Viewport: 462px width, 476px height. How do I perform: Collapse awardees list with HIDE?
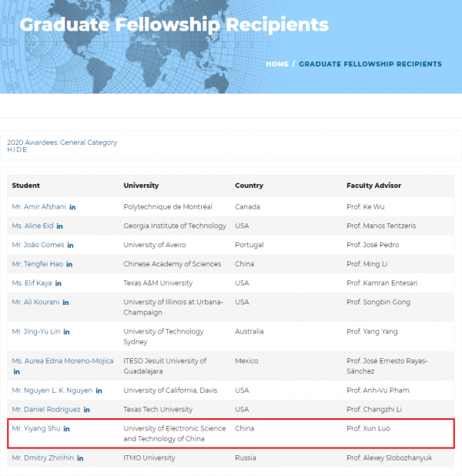[17, 150]
